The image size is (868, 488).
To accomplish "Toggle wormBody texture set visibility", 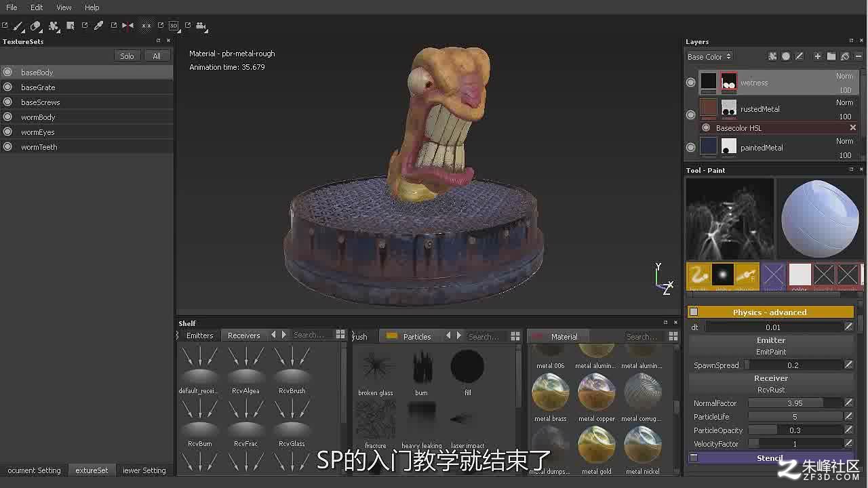I will click(7, 117).
